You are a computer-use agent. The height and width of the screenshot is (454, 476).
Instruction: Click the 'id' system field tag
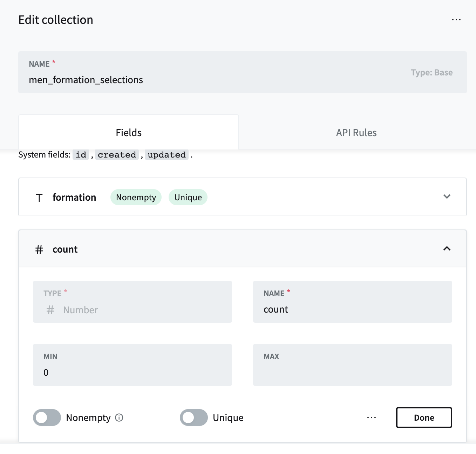[x=81, y=155]
